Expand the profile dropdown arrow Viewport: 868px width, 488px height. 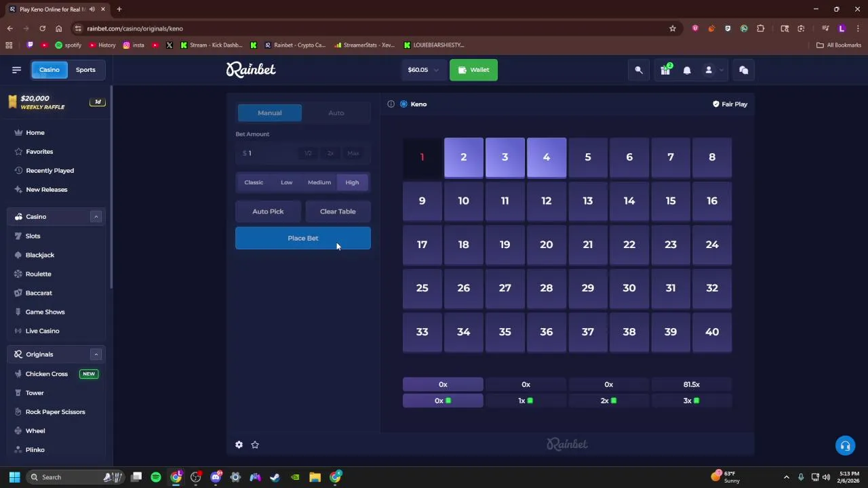tap(721, 70)
